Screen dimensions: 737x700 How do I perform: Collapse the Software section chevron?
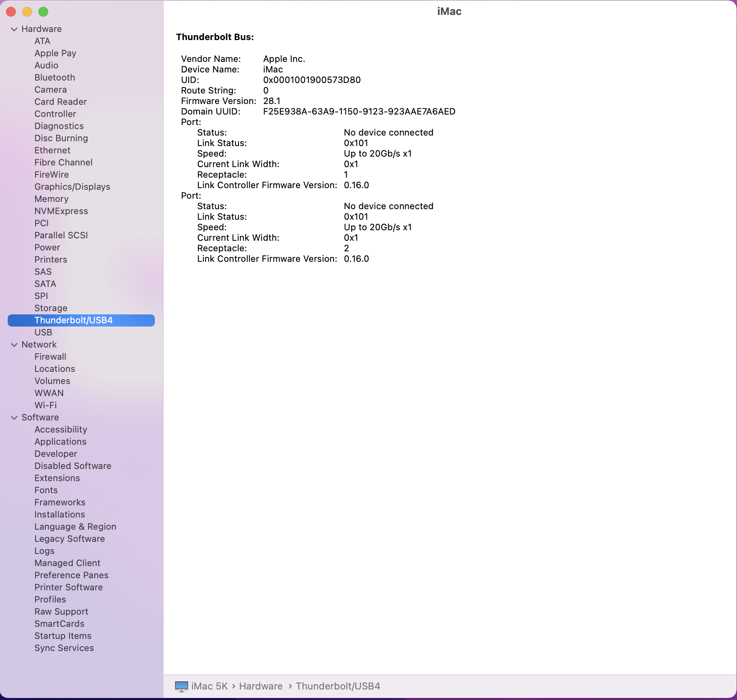point(14,418)
